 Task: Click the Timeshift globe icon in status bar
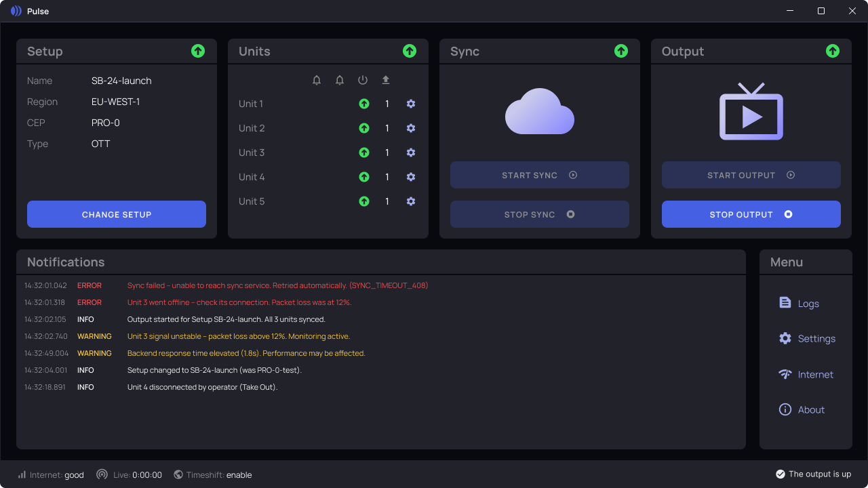point(178,474)
